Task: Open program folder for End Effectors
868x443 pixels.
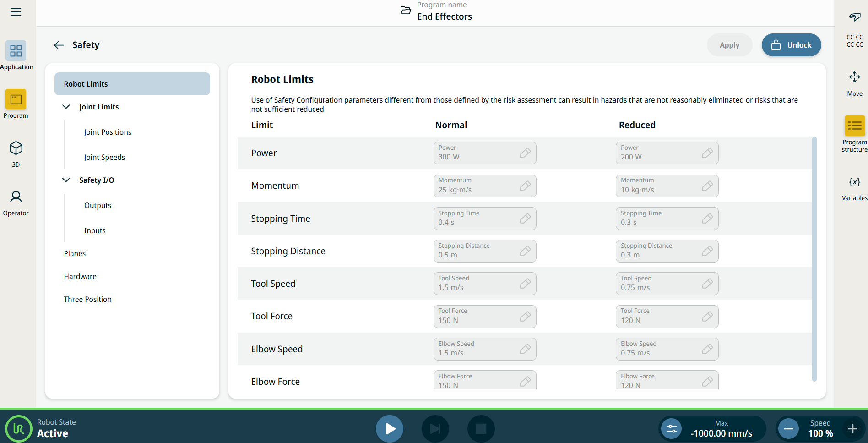Action: click(406, 11)
